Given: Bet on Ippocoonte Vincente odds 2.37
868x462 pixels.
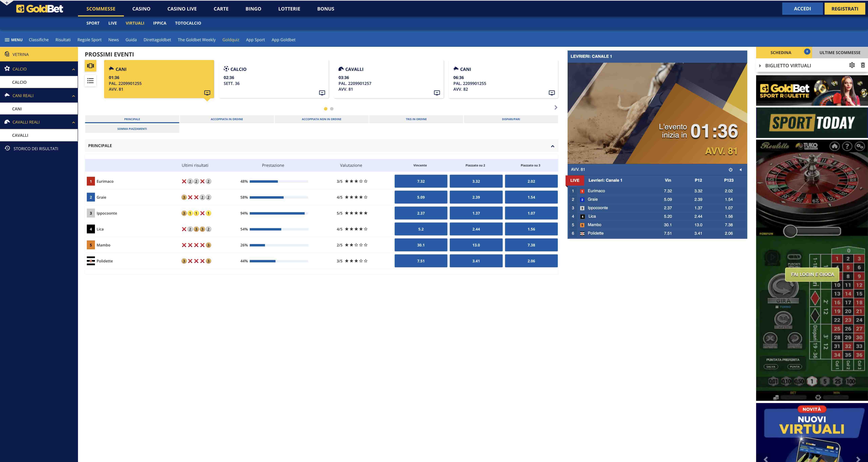Looking at the screenshot, I should 420,213.
